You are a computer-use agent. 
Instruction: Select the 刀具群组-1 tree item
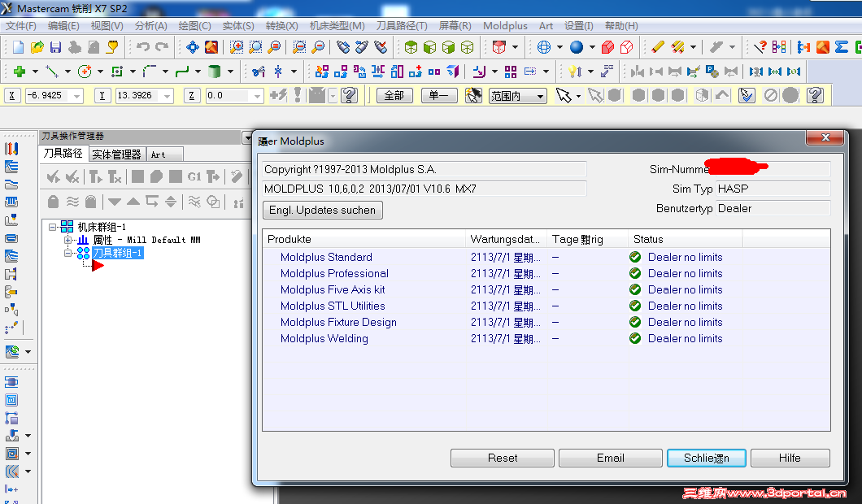pyautogui.click(x=118, y=253)
